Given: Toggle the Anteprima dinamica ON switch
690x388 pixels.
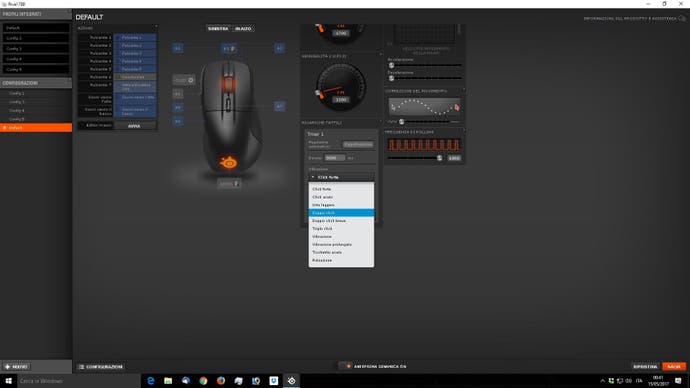Looking at the screenshot, I should click(348, 366).
